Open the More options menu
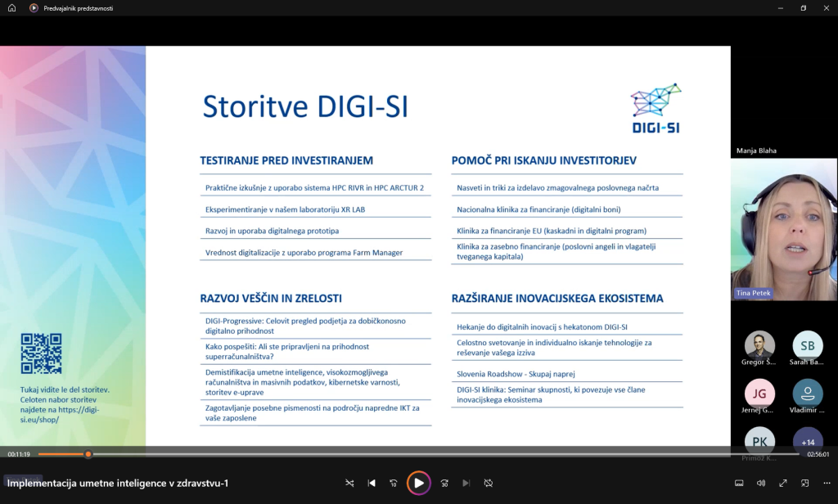 (827, 484)
